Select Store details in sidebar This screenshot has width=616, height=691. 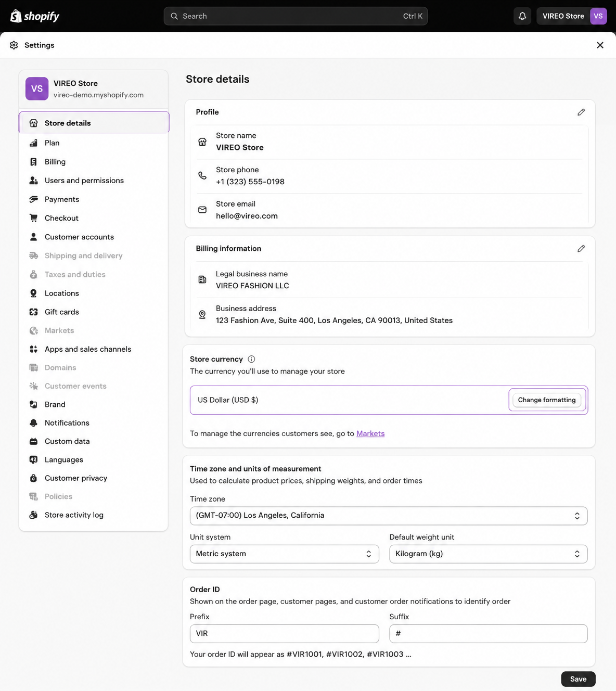pyautogui.click(x=94, y=123)
